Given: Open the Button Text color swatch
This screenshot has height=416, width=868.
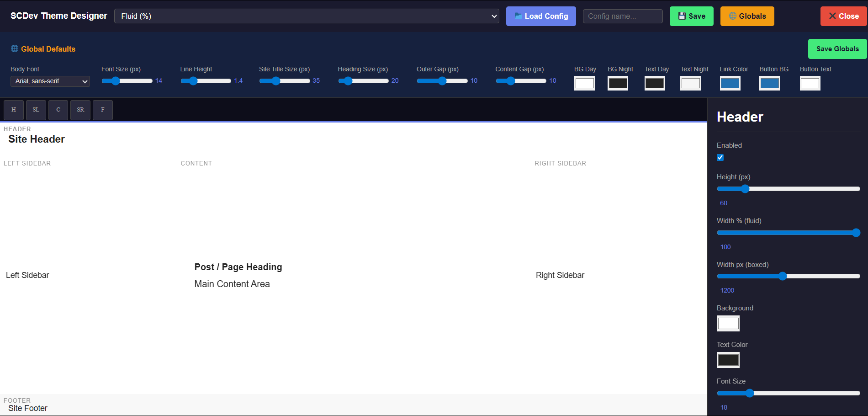Looking at the screenshot, I should tap(810, 83).
